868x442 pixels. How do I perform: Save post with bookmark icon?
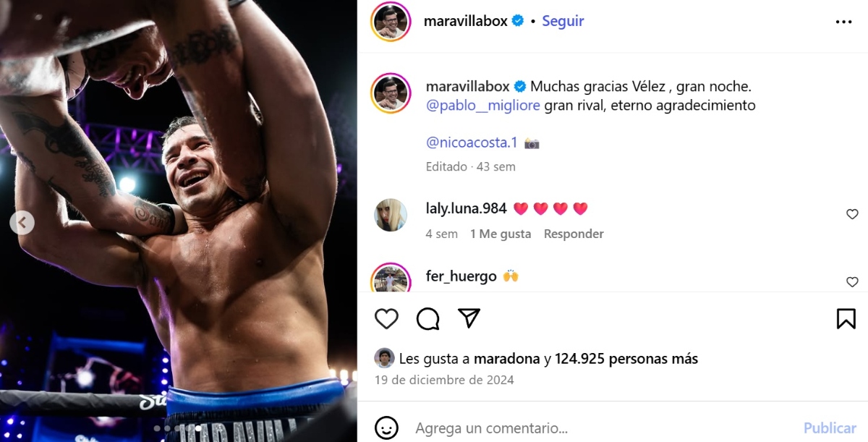[x=846, y=318]
